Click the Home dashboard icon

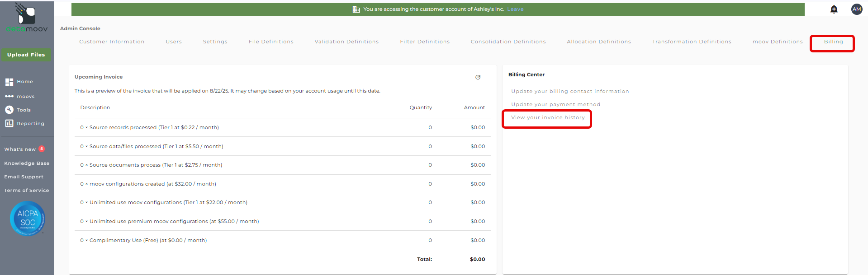(x=9, y=82)
